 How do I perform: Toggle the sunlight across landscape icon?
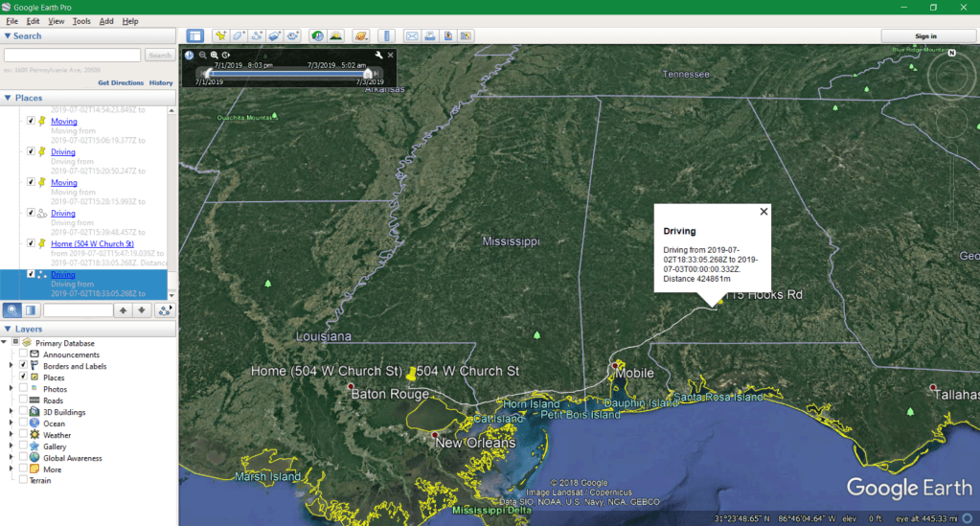click(x=336, y=35)
